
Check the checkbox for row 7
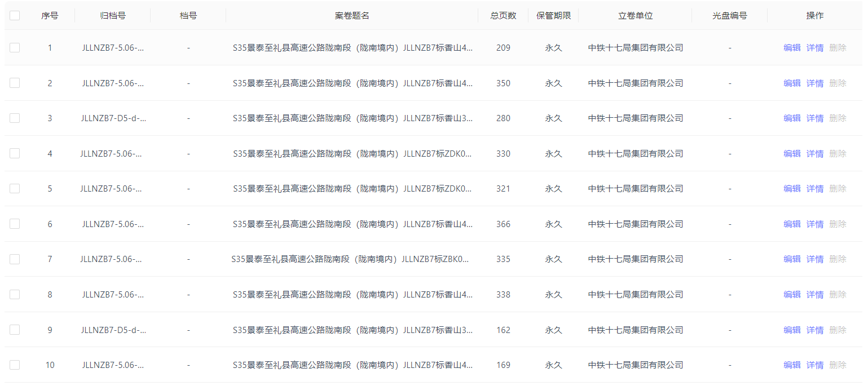[15, 259]
